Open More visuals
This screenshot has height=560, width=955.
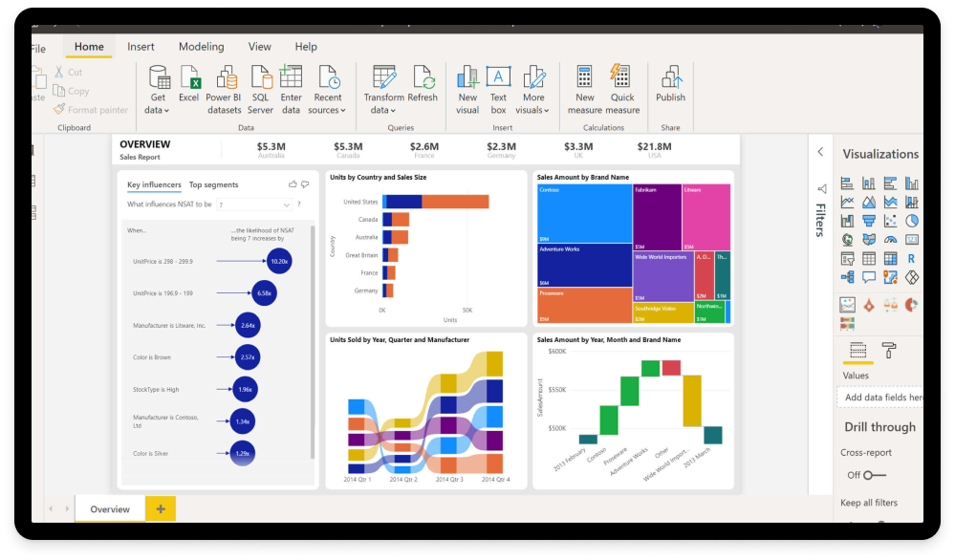[532, 90]
